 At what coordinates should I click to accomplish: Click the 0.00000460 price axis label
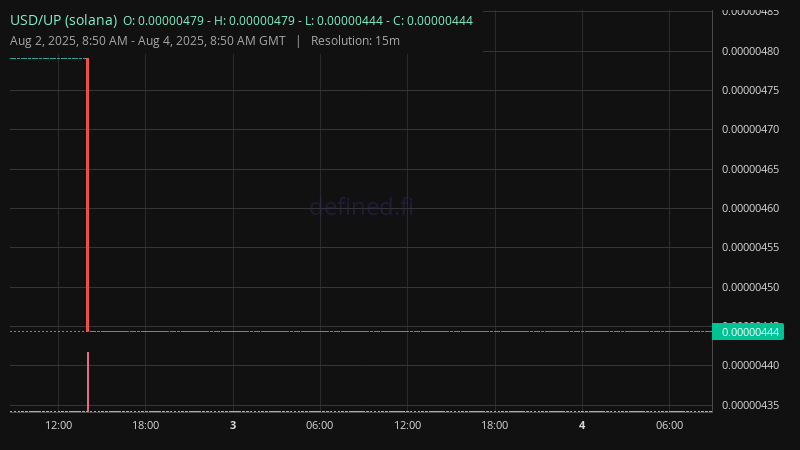coord(751,208)
